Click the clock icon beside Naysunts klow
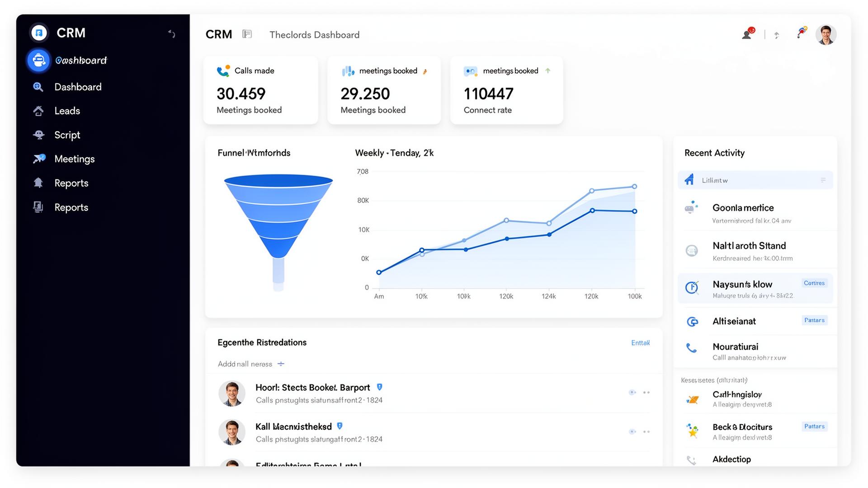This screenshot has height=488, width=868. point(692,287)
